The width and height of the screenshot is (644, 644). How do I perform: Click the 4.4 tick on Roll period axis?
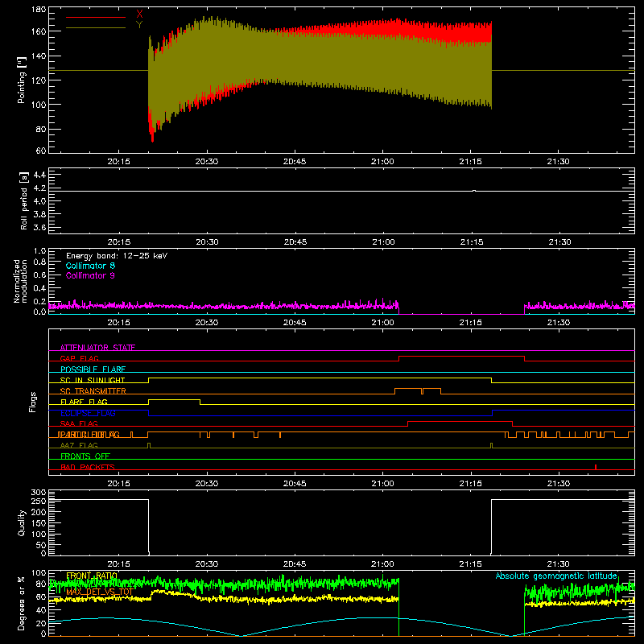pyautogui.click(x=39, y=175)
